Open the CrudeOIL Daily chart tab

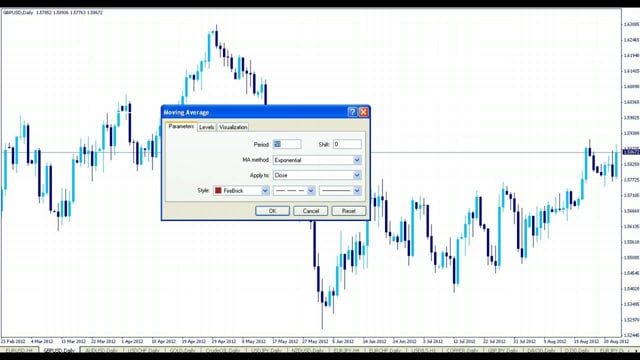[x=222, y=351]
